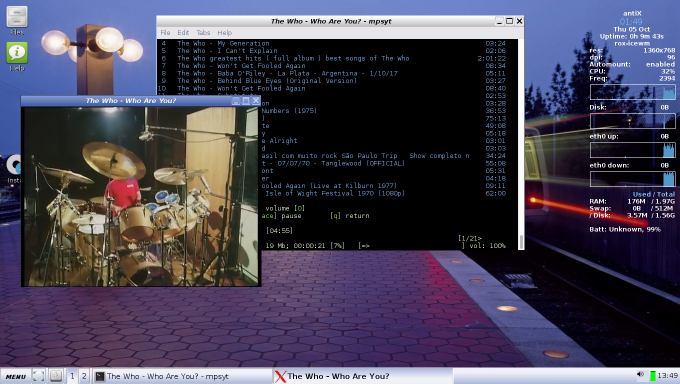
Task: Open the terminal Help menu
Action: point(225,33)
